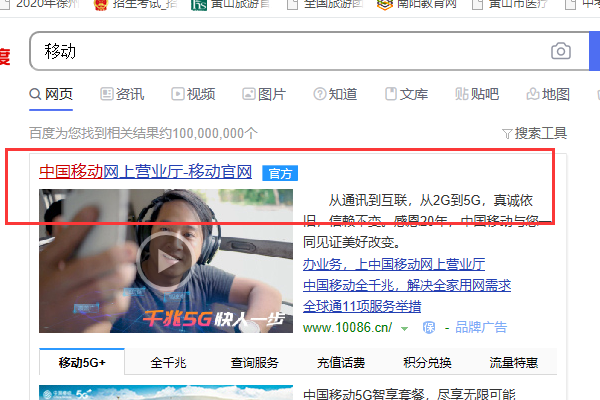Screen dimensions: 600x400
Task: Open link 办业务,上中国移动网上营业厅
Action: click(x=394, y=264)
